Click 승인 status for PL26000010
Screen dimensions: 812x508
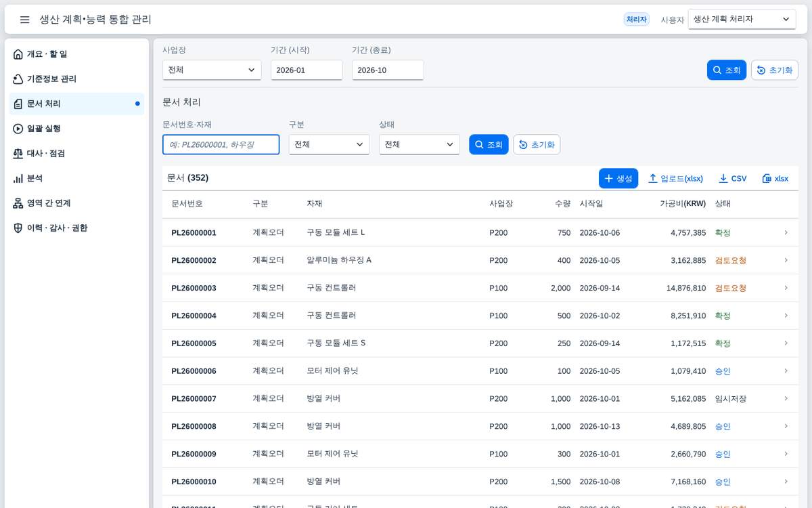click(x=723, y=482)
